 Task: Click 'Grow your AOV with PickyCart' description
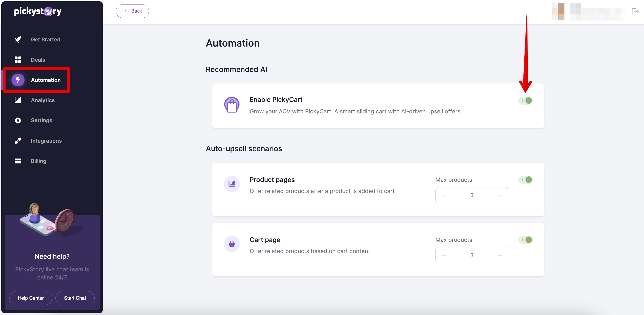pyautogui.click(x=356, y=111)
